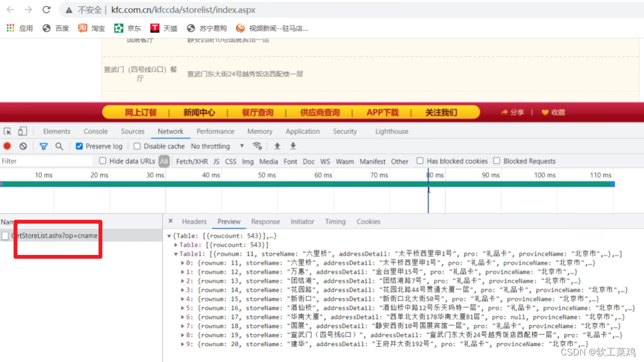Focus the network Filter text field

tap(46, 161)
